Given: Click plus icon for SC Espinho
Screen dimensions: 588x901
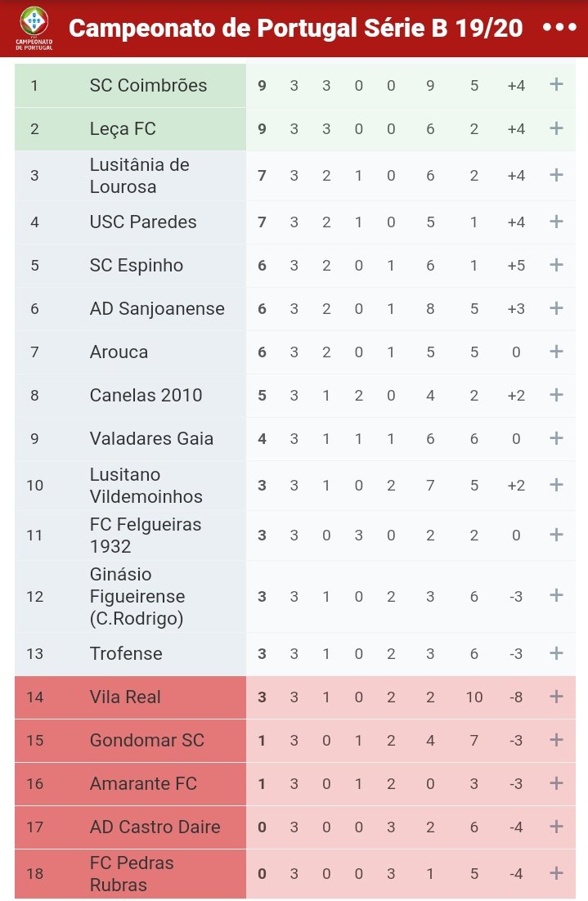Looking at the screenshot, I should pos(556,265).
